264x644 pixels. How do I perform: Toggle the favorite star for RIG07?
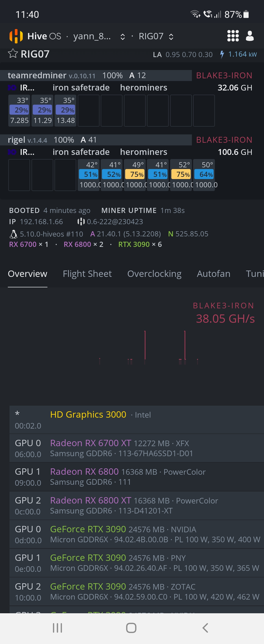click(13, 53)
